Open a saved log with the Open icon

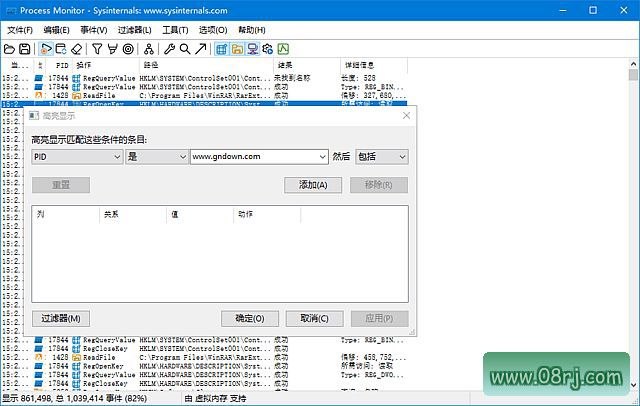coord(9,49)
